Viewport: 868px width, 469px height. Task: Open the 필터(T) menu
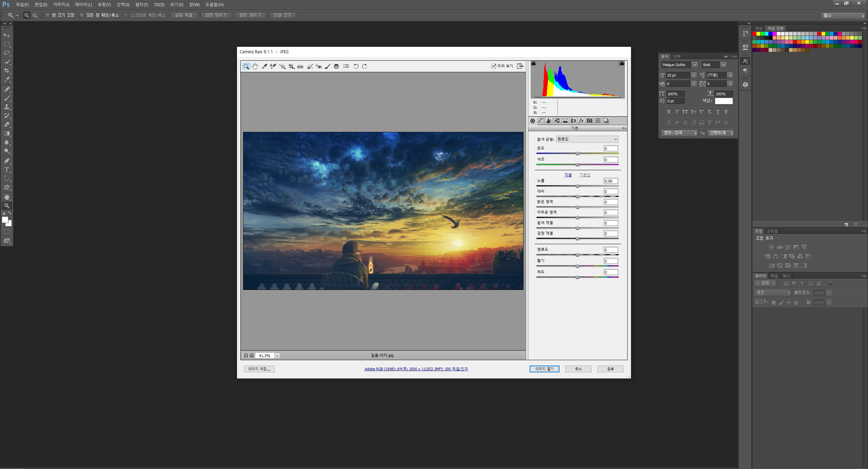[x=141, y=5]
